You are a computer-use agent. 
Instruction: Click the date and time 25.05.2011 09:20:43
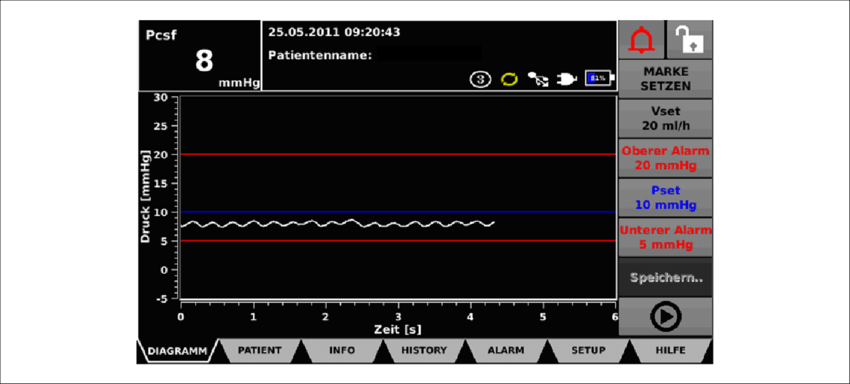tap(334, 32)
